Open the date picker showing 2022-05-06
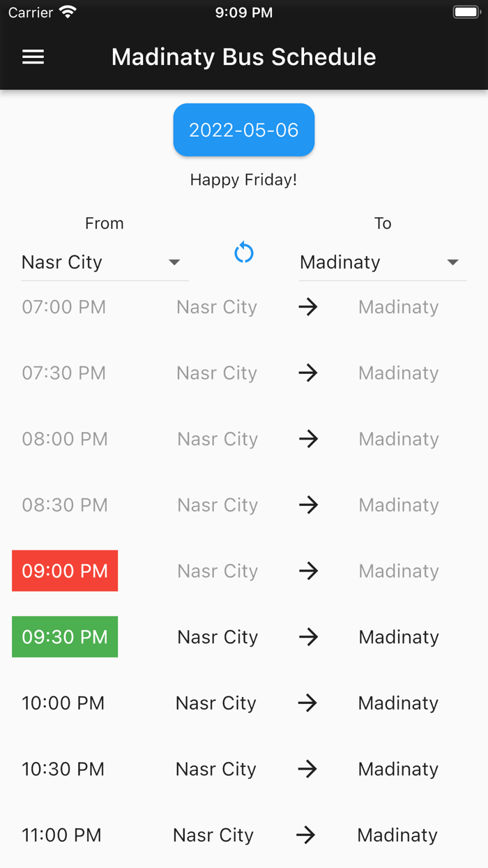Viewport: 488px width, 868px height. point(243,130)
